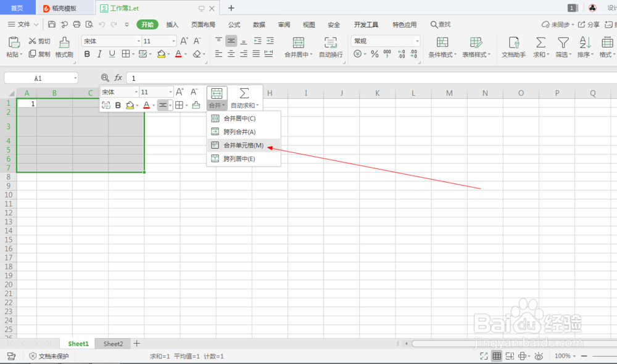Click the 查找 search button

(441, 25)
